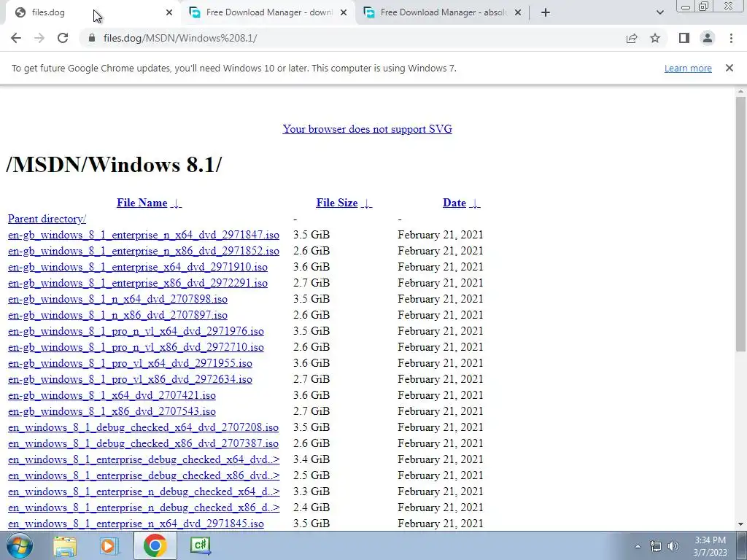
Task: Download en-gb_windows_8_1_n_x86_dvd_2707897.iso
Action: (x=117, y=315)
